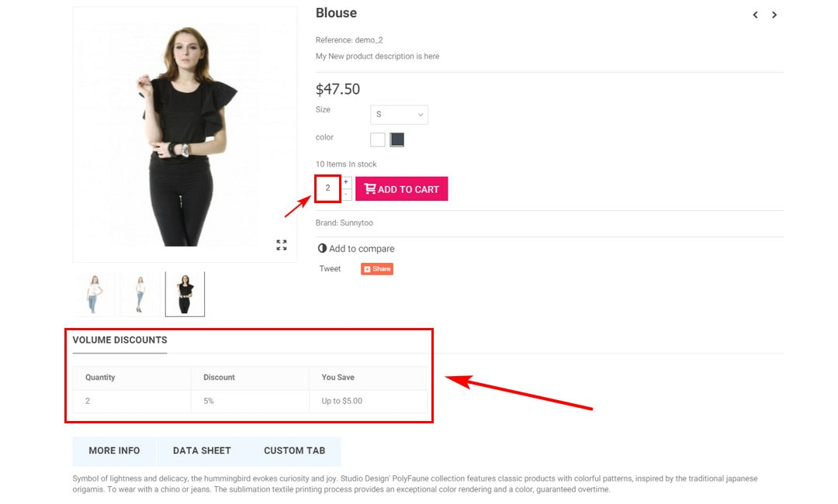838x504 pixels.
Task: Go to the previous product arrow
Action: (755, 15)
